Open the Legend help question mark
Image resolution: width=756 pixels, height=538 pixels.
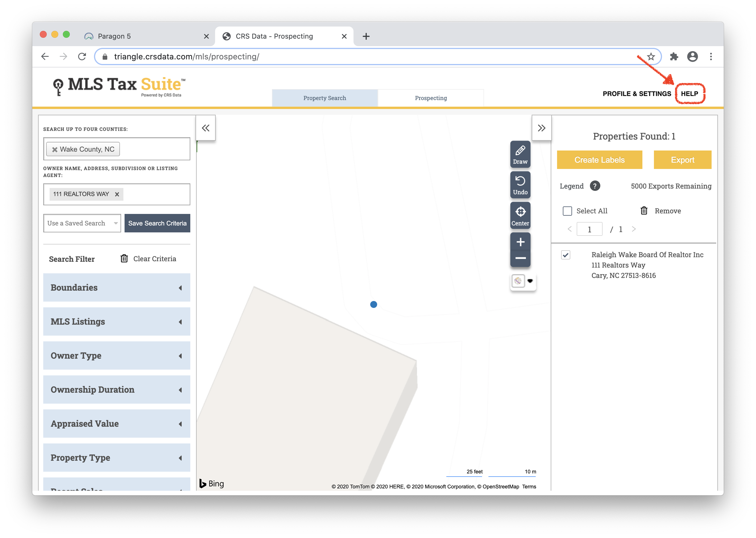pyautogui.click(x=595, y=186)
